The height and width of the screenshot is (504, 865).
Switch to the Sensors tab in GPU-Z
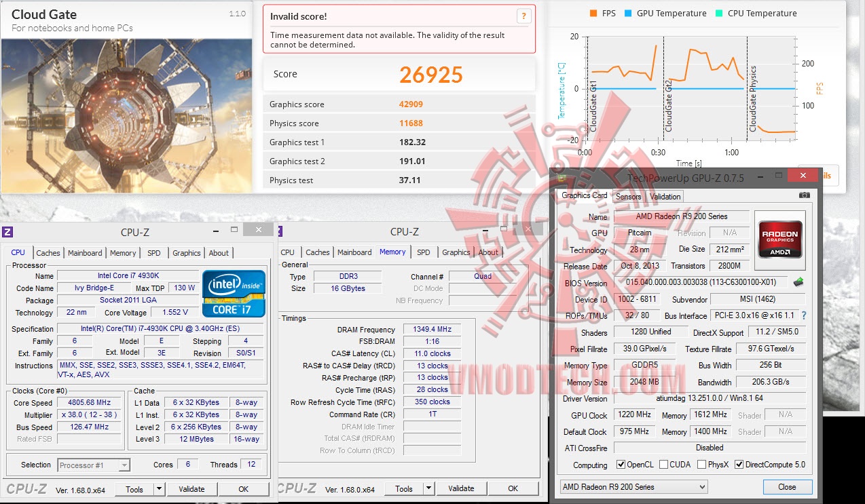click(628, 197)
